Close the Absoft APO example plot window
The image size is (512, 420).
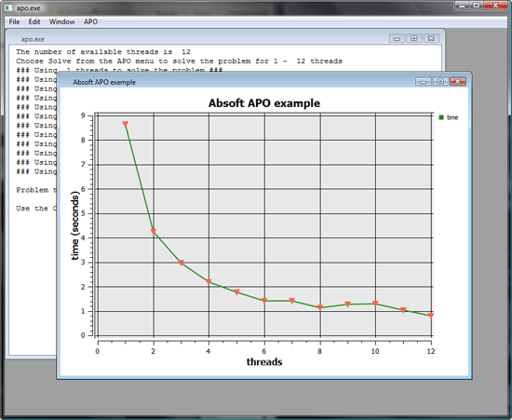[457, 81]
